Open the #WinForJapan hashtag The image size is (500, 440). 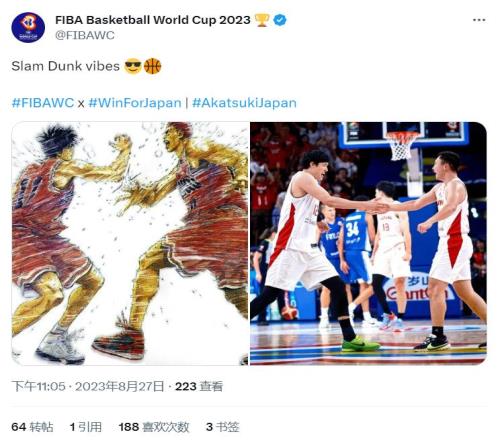135,103
